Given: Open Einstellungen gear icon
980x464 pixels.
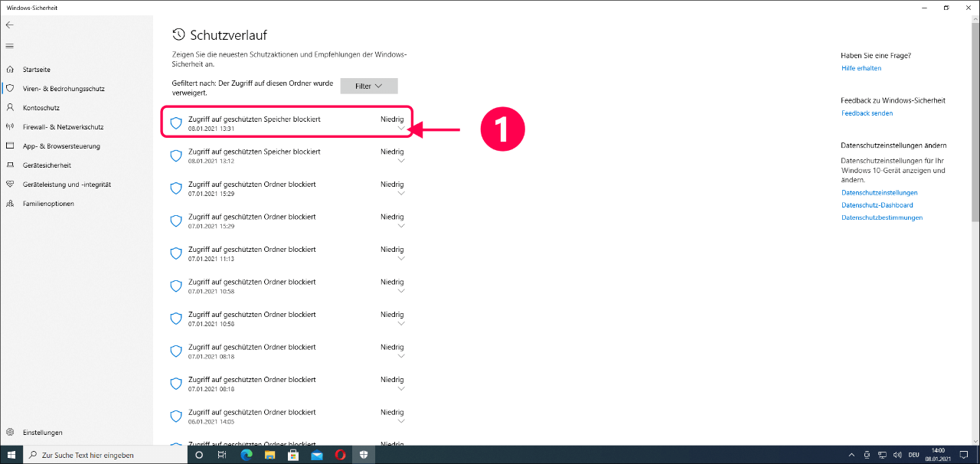Looking at the screenshot, I should click(10, 432).
